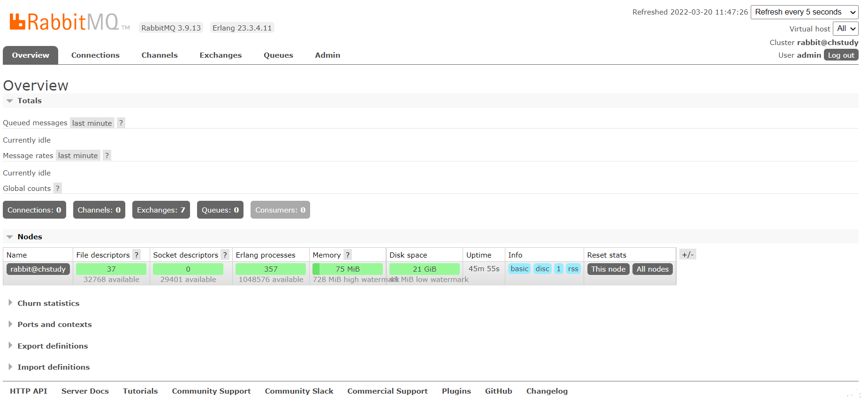Image resolution: width=868 pixels, height=403 pixels.
Task: Click the info tag labeled 1
Action: pos(558,268)
